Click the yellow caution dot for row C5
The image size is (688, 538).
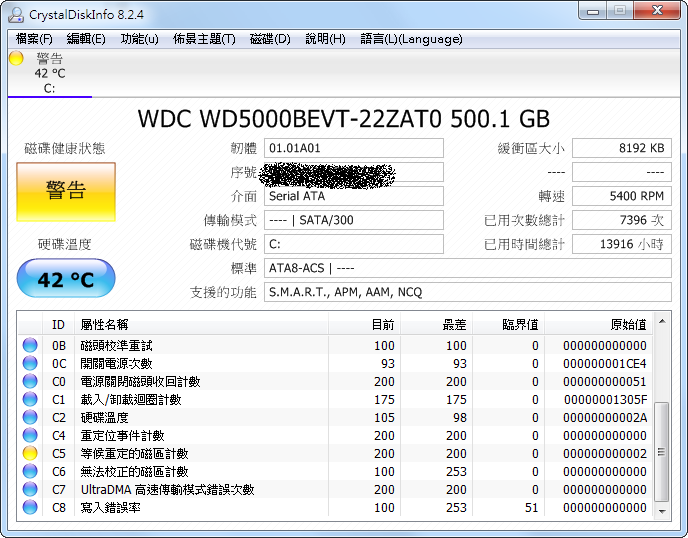tap(30, 453)
